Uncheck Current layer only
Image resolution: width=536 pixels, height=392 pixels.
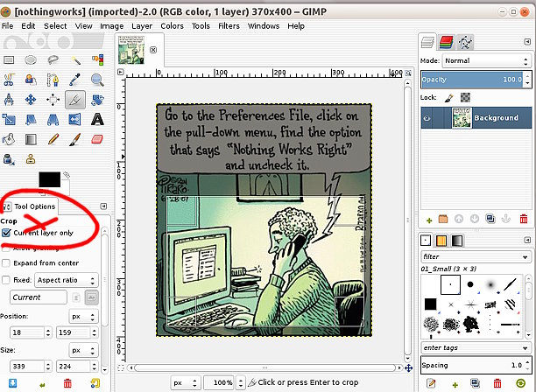(6, 233)
